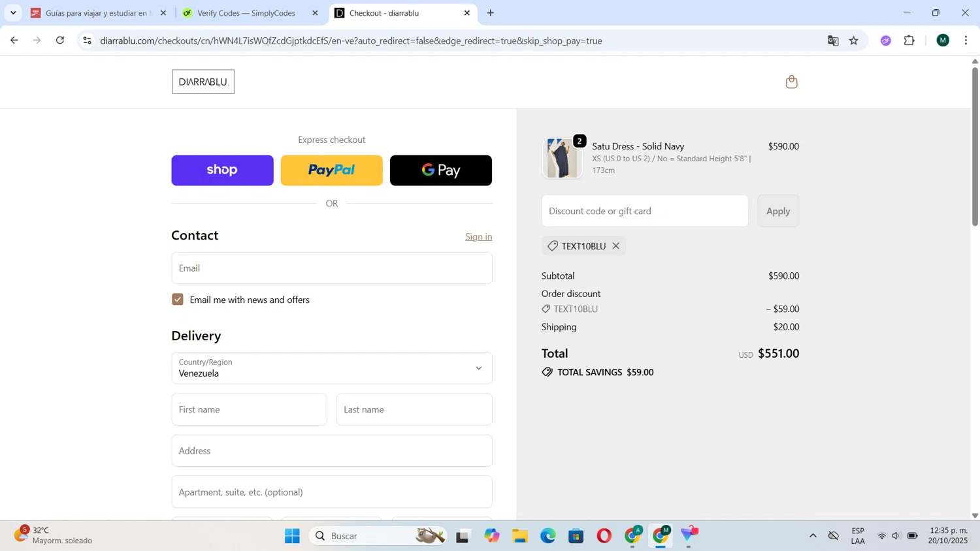Click the Sign in link
The height and width of the screenshot is (551, 980).
pos(479,236)
